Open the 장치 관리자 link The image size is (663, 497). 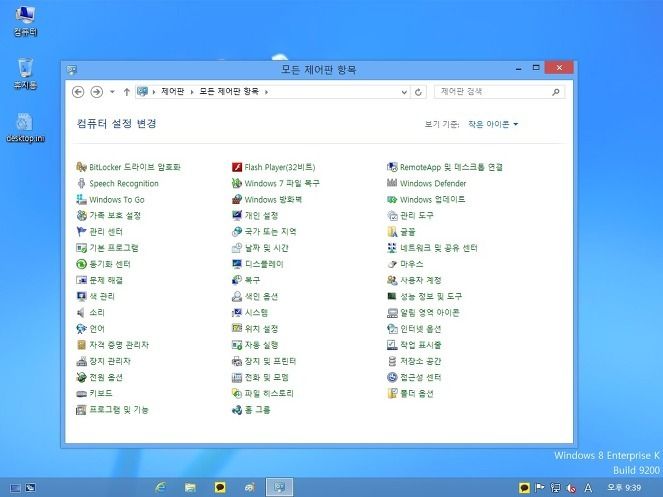(x=110, y=361)
